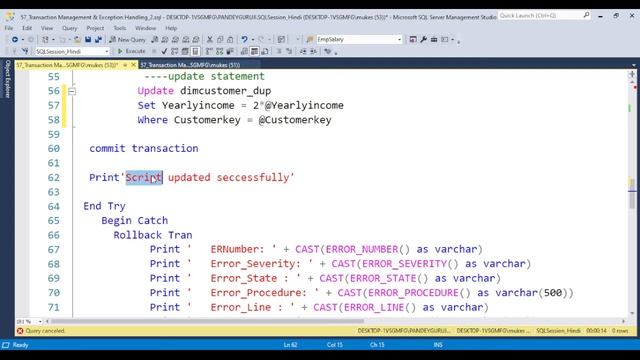640x360 pixels.
Task: Click 'dimcustomer_dup' on line 56
Action: [x=226, y=91]
